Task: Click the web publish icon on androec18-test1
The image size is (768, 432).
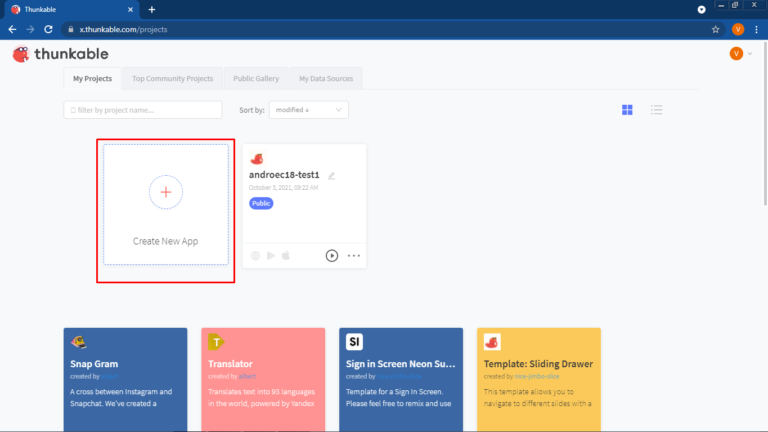Action: [x=255, y=256]
